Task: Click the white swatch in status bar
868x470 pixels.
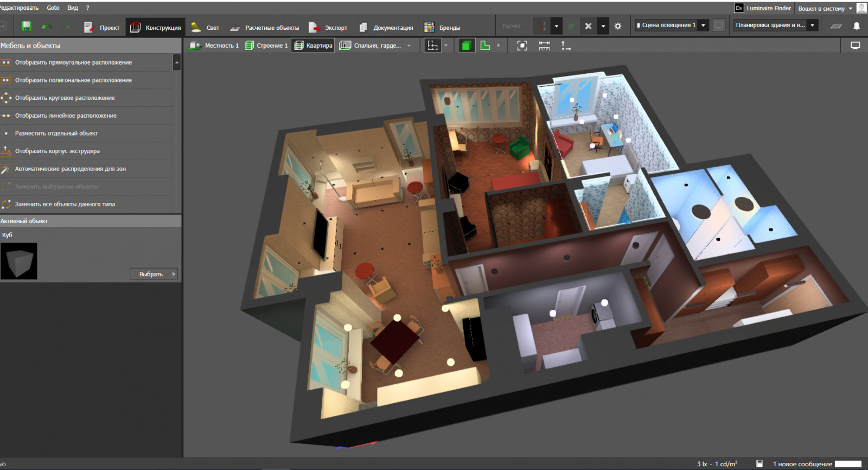Action: click(x=848, y=464)
